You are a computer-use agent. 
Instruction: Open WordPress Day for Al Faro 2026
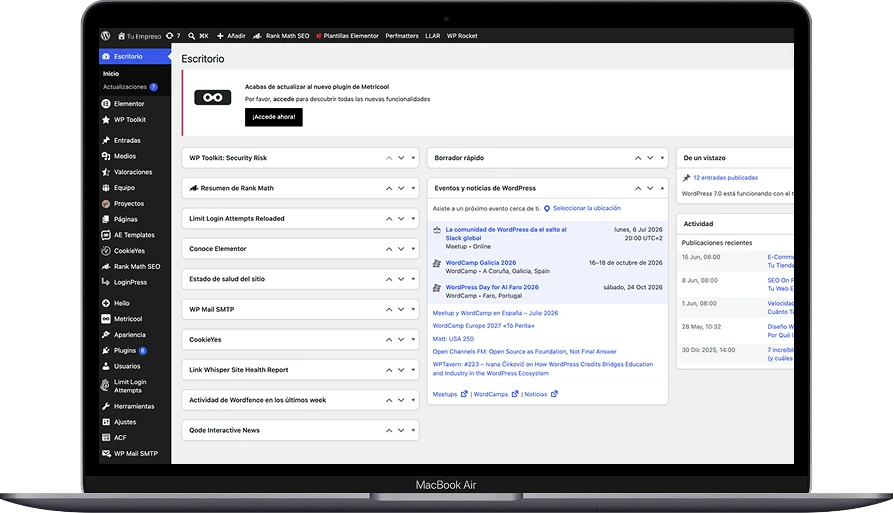coord(492,287)
